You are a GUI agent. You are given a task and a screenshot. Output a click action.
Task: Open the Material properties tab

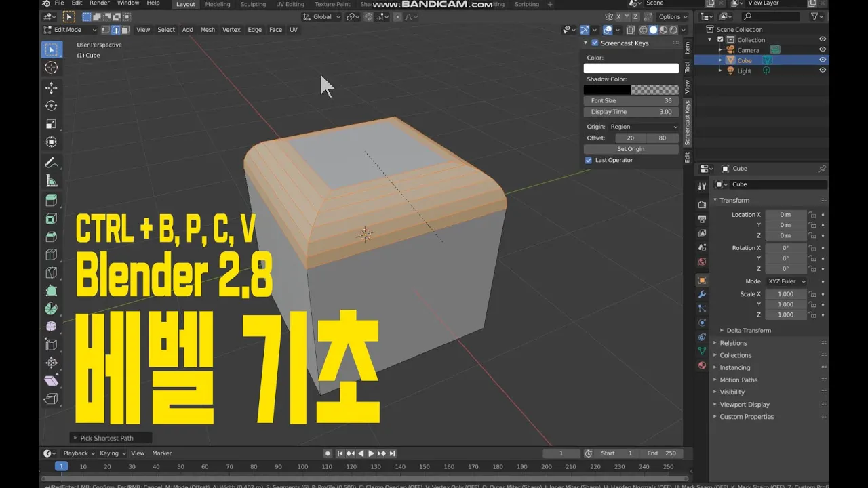tap(702, 365)
